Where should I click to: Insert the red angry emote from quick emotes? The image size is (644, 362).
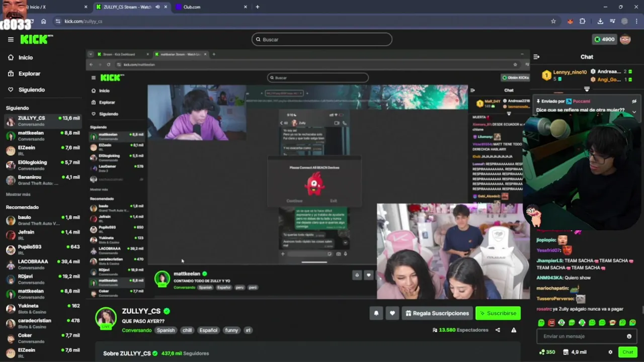coord(551,323)
